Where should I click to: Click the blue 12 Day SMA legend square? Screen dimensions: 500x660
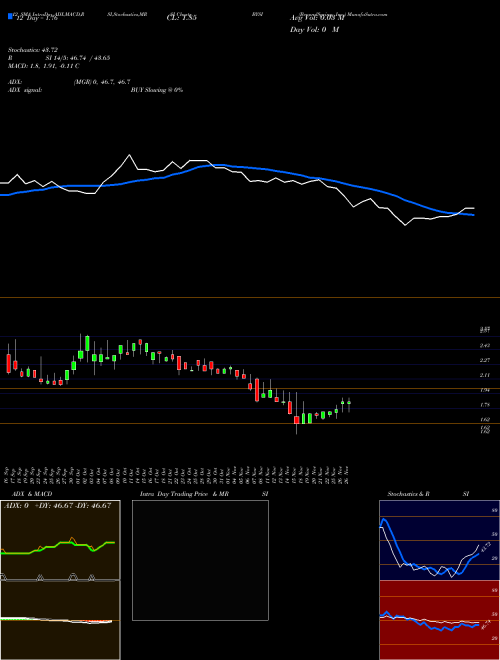(x=10, y=16)
